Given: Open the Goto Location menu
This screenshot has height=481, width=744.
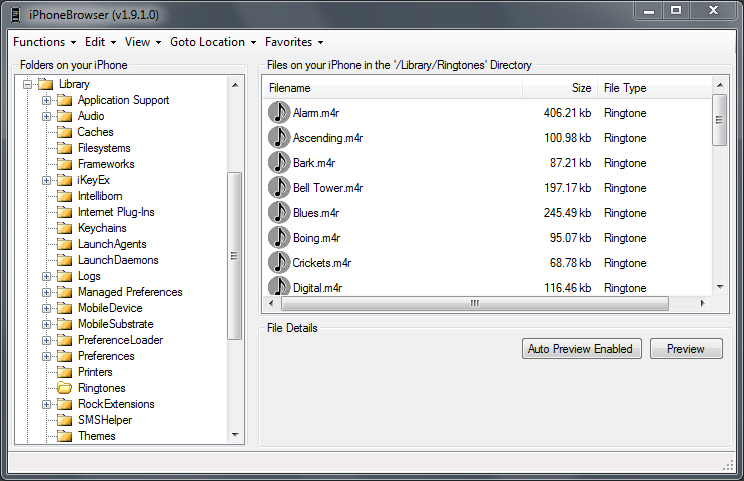Looking at the screenshot, I should point(213,42).
